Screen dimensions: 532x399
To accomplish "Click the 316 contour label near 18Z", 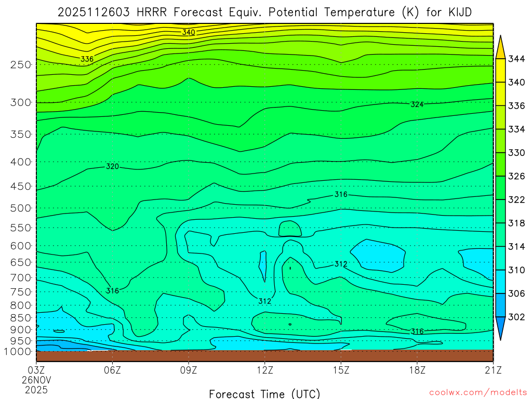I will 417,331.
